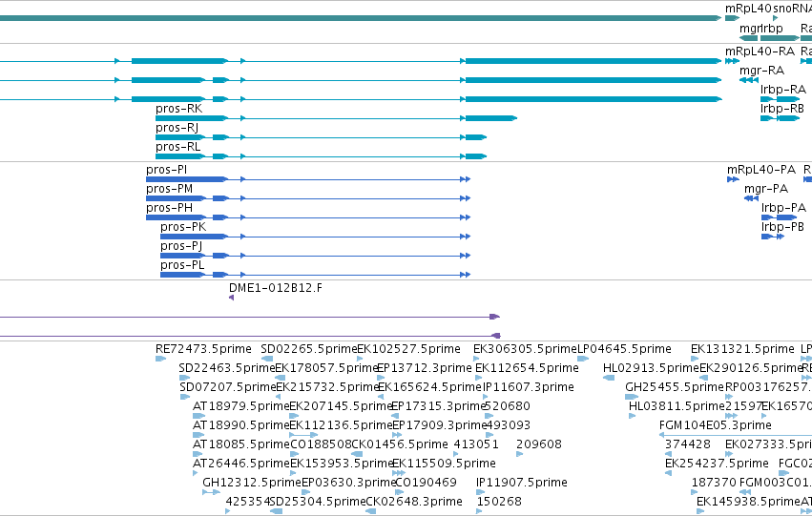Click the CO190469 EST label
This screenshot has width=812, height=516.
(x=427, y=484)
